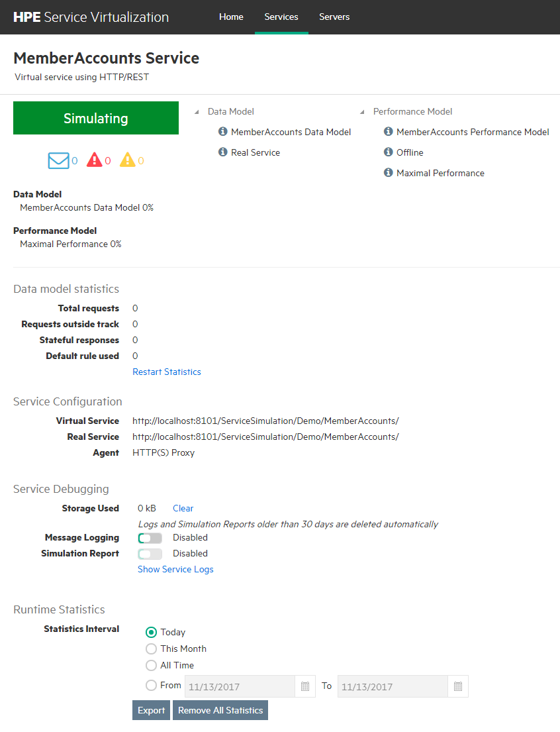This screenshot has width=560, height=732.
Task: Open the From date calendar picker
Action: point(305,686)
